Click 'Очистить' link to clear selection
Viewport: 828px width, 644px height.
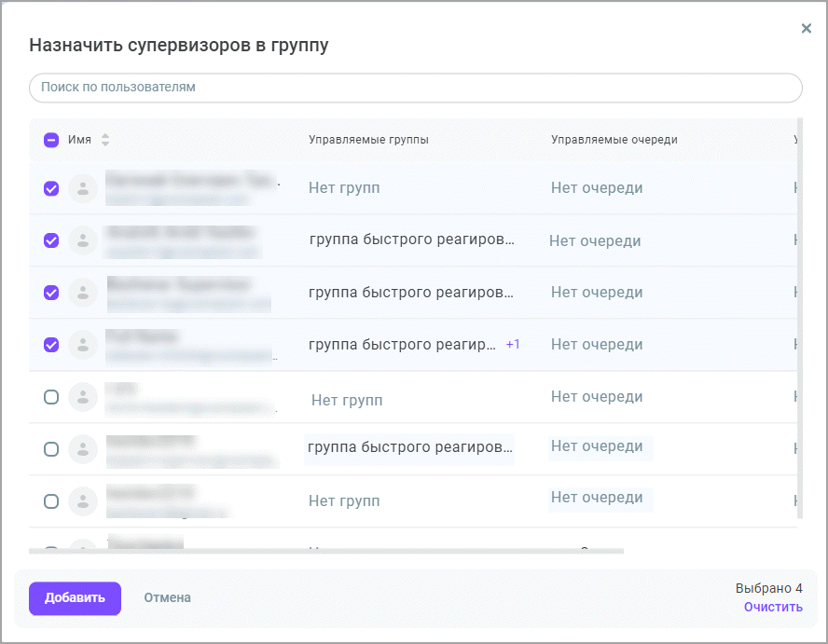773,607
